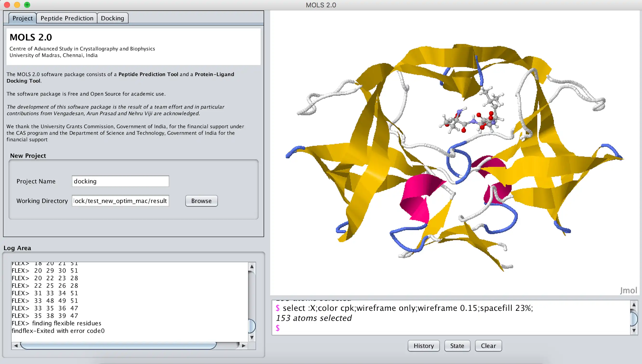The width and height of the screenshot is (642, 364).
Task: Click log line 'FLEX> finding flexible residues'
Action: [x=56, y=323]
